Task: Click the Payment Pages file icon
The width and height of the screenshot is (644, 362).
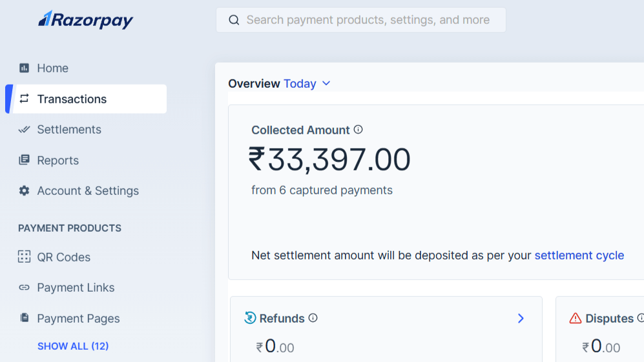Action: tap(25, 317)
